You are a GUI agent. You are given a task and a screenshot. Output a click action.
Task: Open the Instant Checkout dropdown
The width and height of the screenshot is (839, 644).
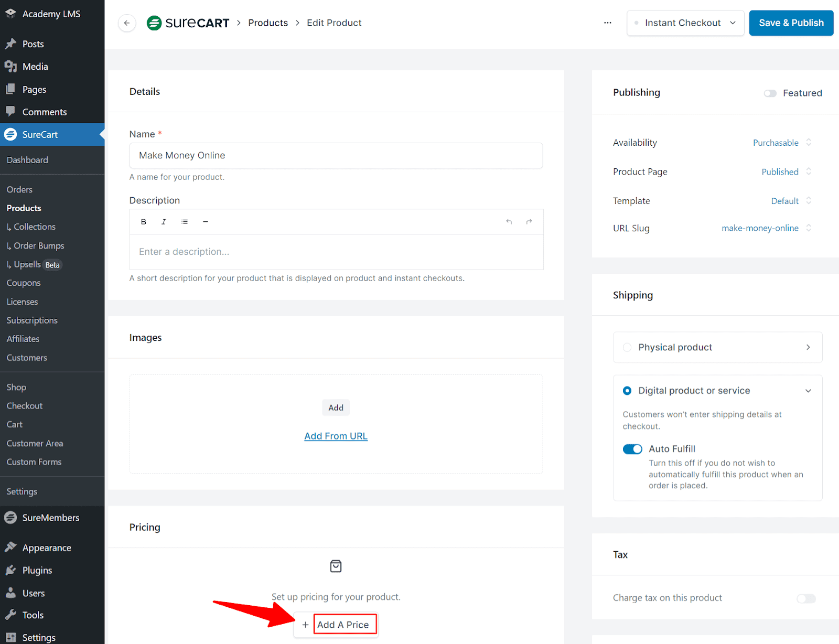[685, 23]
